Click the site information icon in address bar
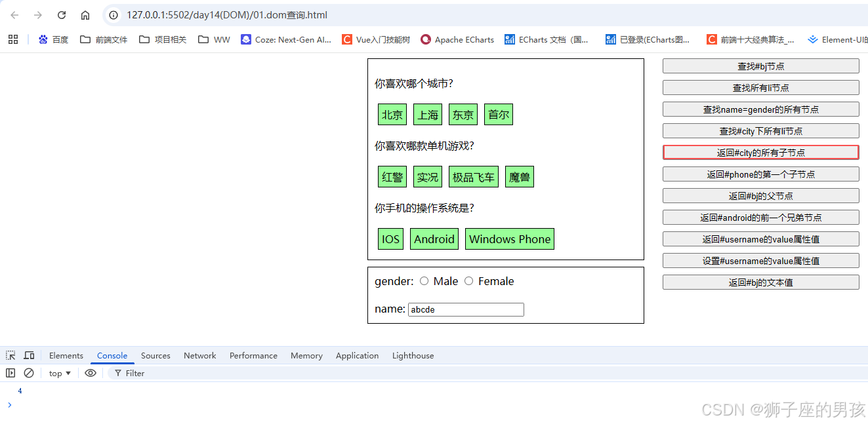868x424 pixels. [114, 15]
